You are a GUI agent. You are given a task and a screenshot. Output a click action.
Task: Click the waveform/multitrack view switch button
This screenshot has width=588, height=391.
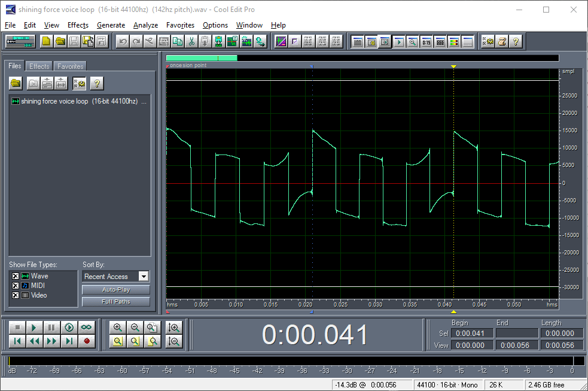pyautogui.click(x=21, y=41)
